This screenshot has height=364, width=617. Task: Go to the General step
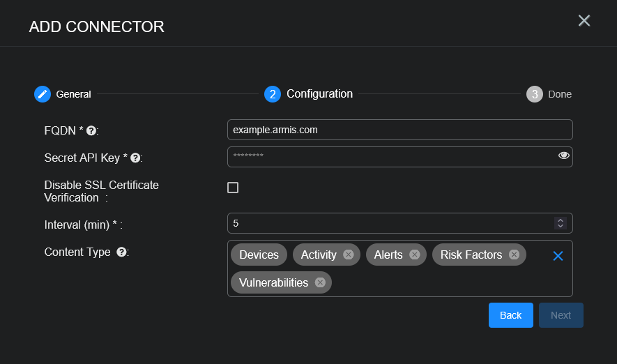point(43,94)
